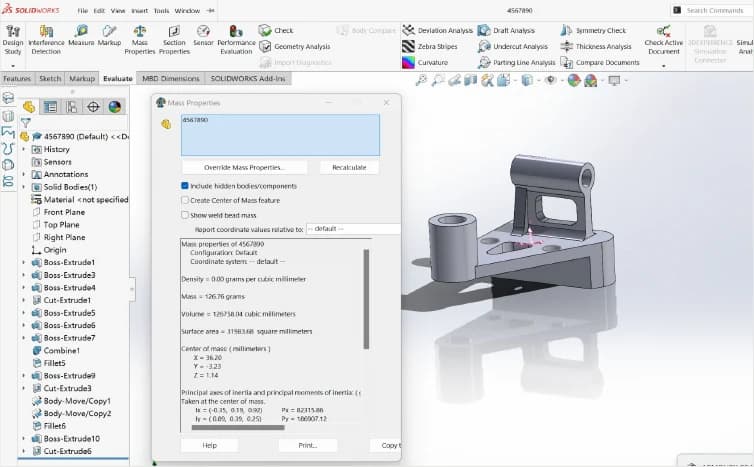Expand the Boss-Extrude9 feature
Viewport: 754px width, 467px height.
pyautogui.click(x=24, y=376)
